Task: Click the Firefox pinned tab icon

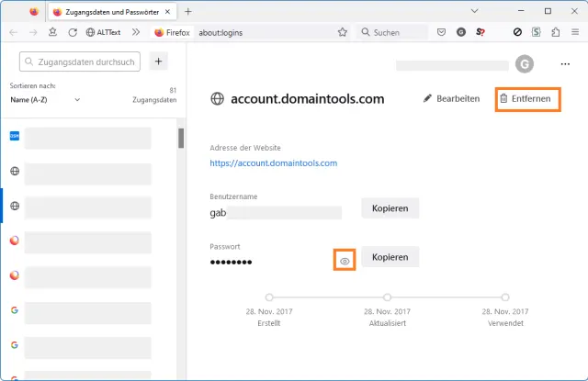Action: tap(34, 12)
